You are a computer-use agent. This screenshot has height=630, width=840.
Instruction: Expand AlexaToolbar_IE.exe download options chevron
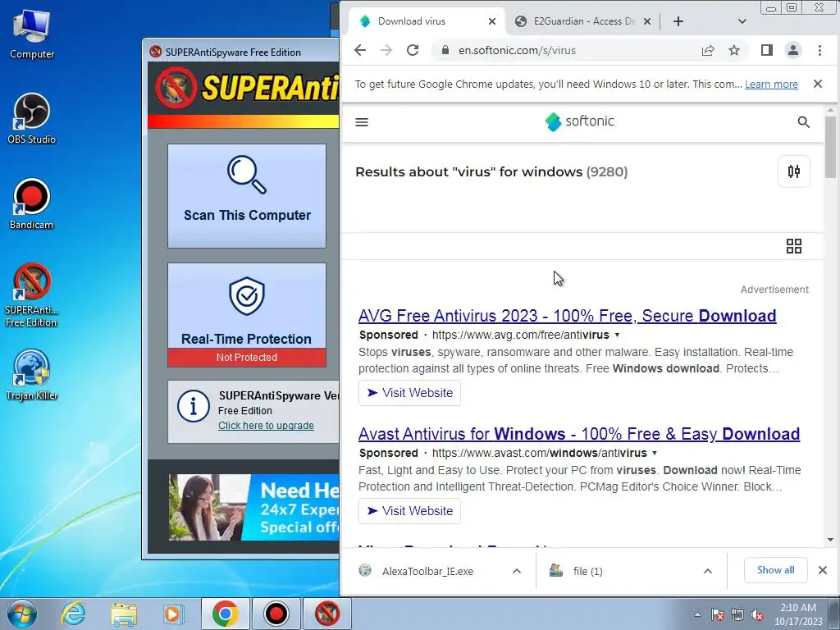coord(517,571)
